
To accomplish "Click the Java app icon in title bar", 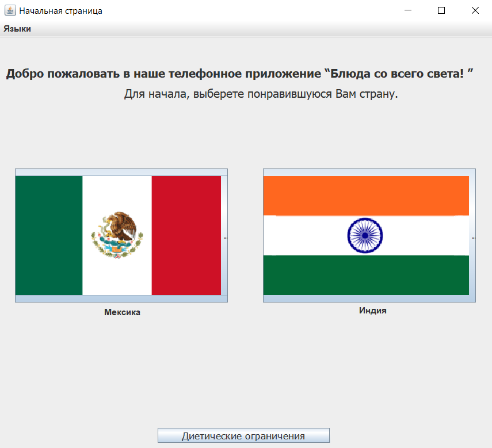I will click(x=10, y=10).
